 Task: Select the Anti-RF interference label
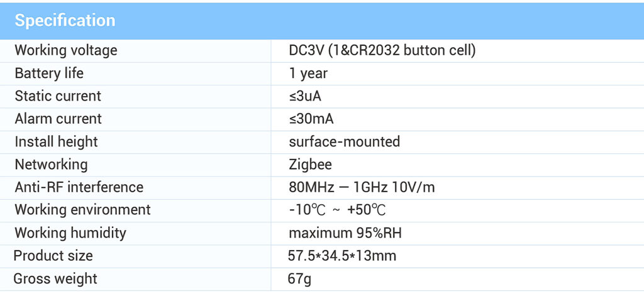click(79, 187)
